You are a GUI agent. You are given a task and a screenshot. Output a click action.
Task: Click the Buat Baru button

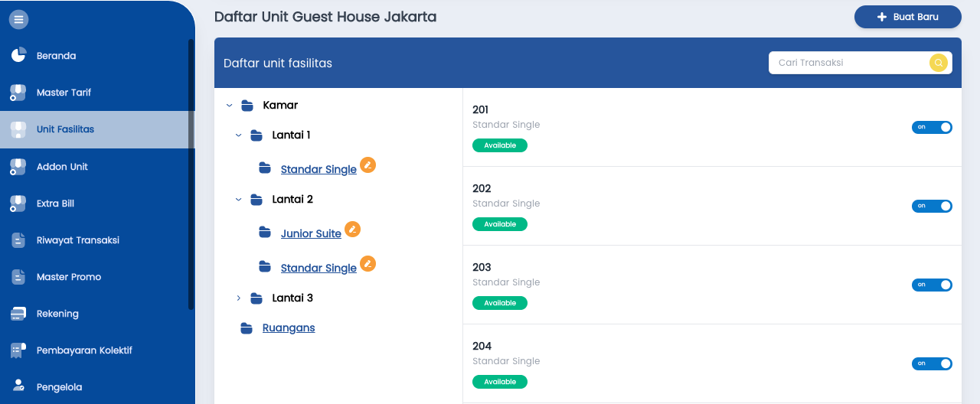(x=907, y=17)
